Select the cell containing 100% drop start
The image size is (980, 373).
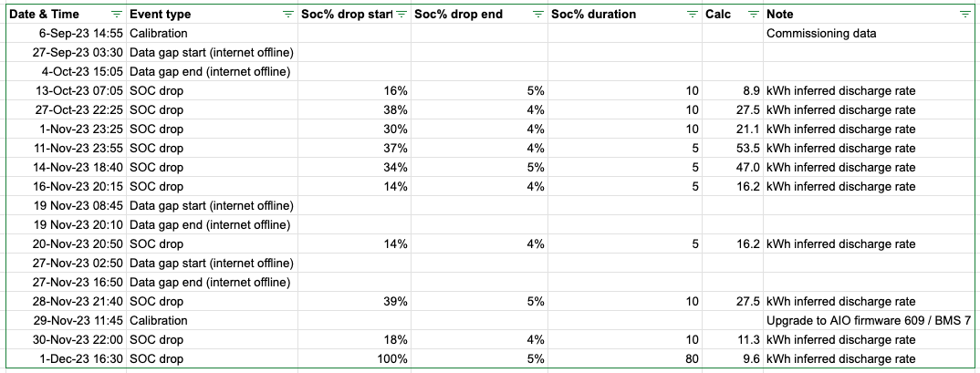tap(354, 359)
